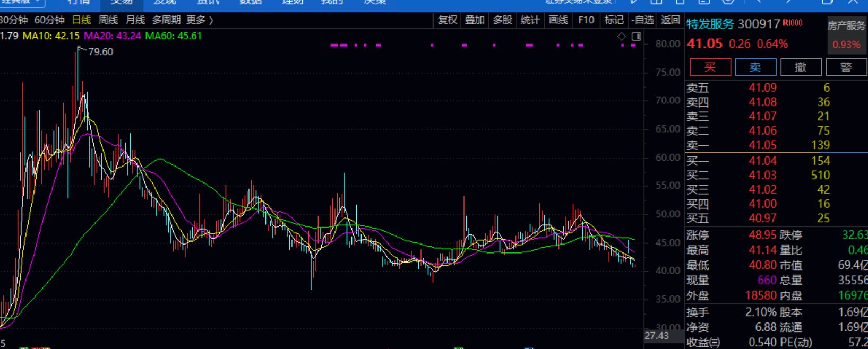Open the 房产服务 sector box

point(846,35)
